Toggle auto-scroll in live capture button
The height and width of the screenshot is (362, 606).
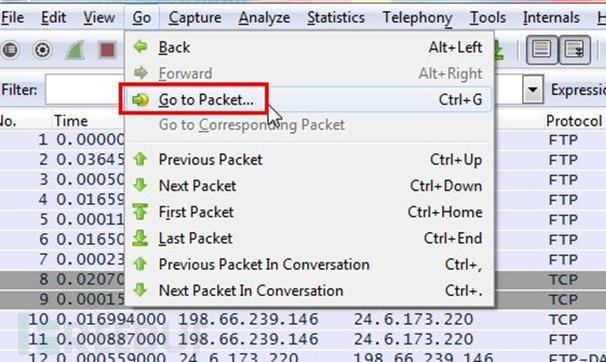574,49
